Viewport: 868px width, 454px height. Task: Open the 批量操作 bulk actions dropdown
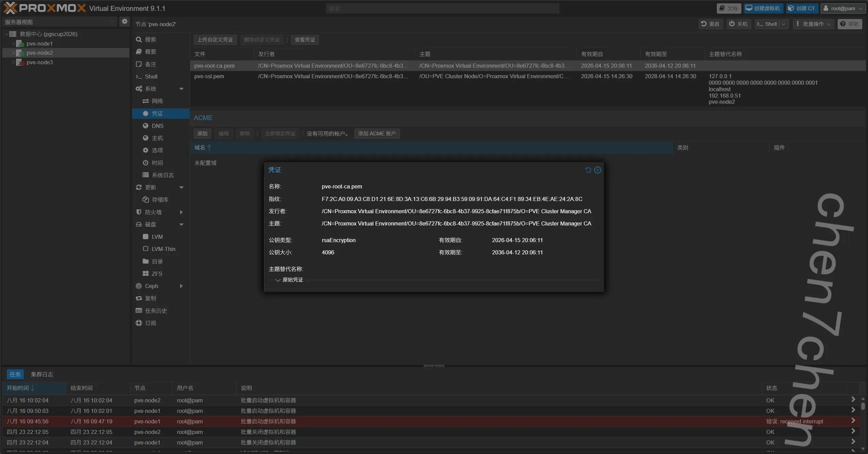(x=814, y=24)
